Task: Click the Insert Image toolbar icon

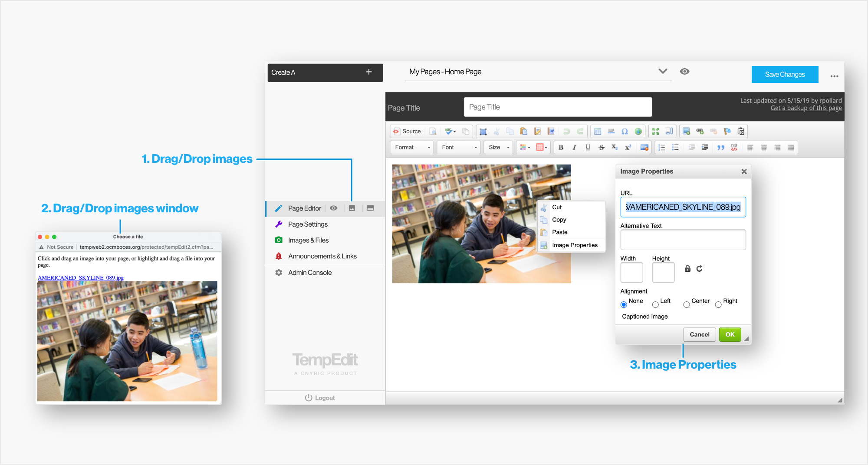Action: (686, 131)
